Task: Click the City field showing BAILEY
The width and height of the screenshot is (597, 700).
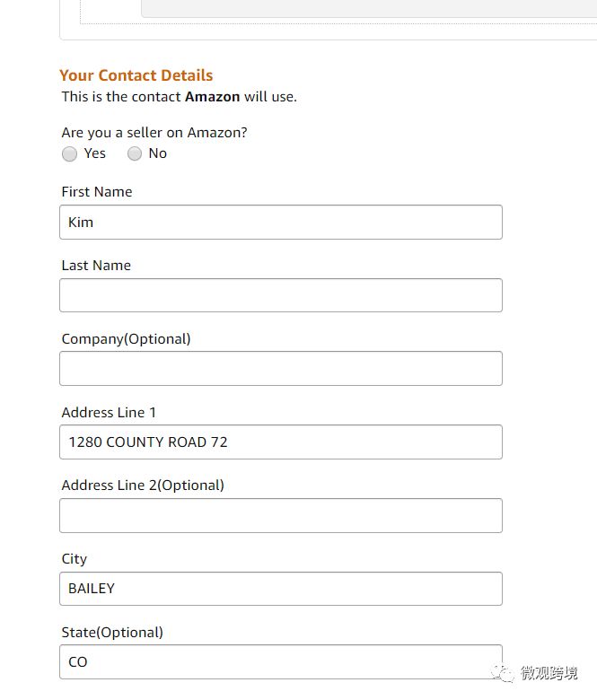Action: pyautogui.click(x=280, y=589)
